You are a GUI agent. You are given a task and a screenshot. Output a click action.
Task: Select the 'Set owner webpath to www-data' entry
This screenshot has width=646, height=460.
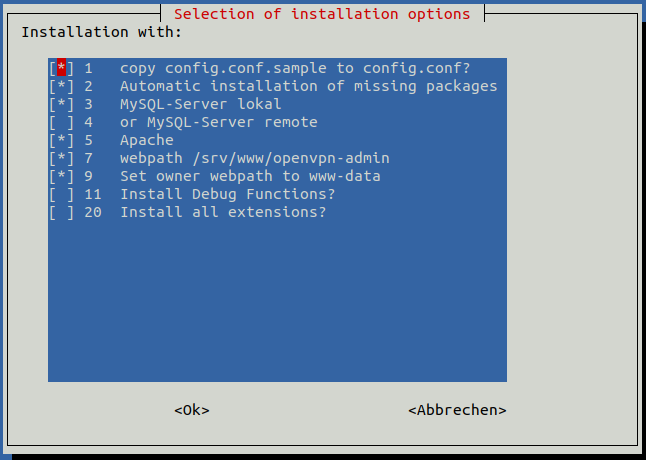coord(250,176)
